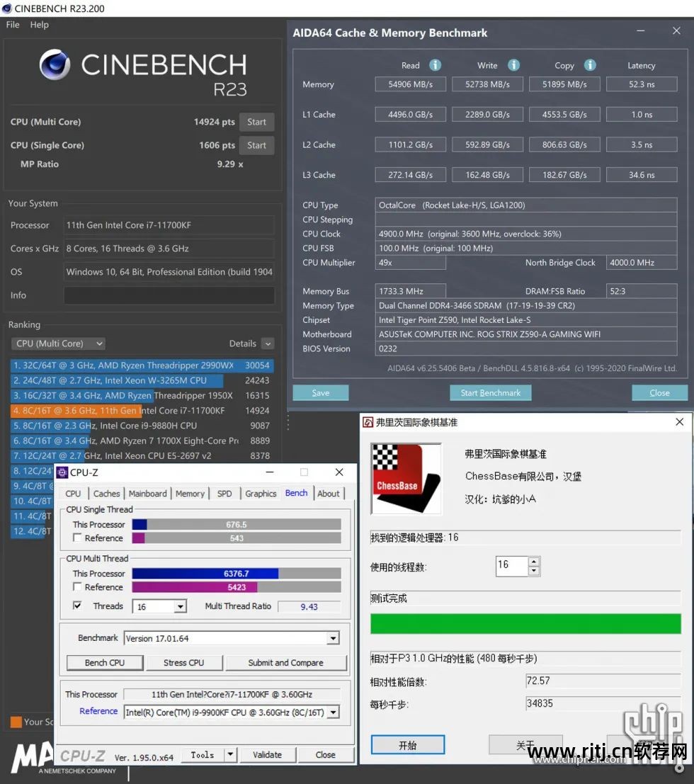The height and width of the screenshot is (784, 694).
Task: Click the Write info icon in AIDA64
Action: (x=513, y=65)
